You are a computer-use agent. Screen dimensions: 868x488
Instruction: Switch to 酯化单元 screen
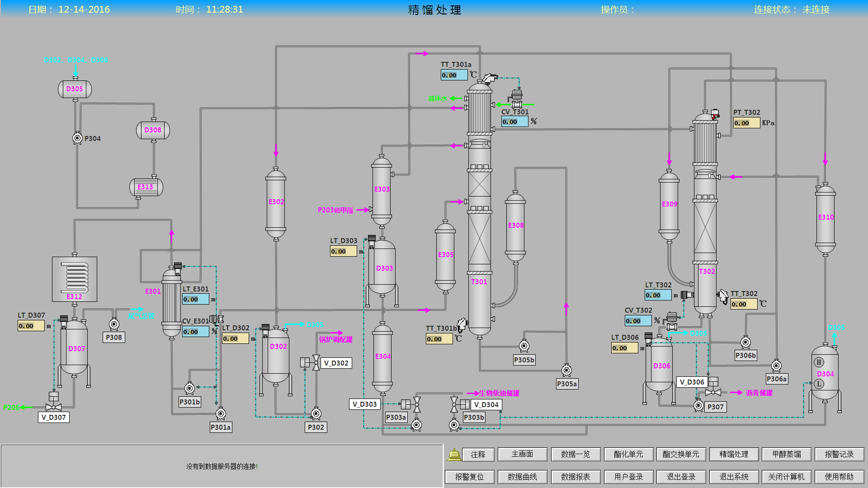(628, 454)
